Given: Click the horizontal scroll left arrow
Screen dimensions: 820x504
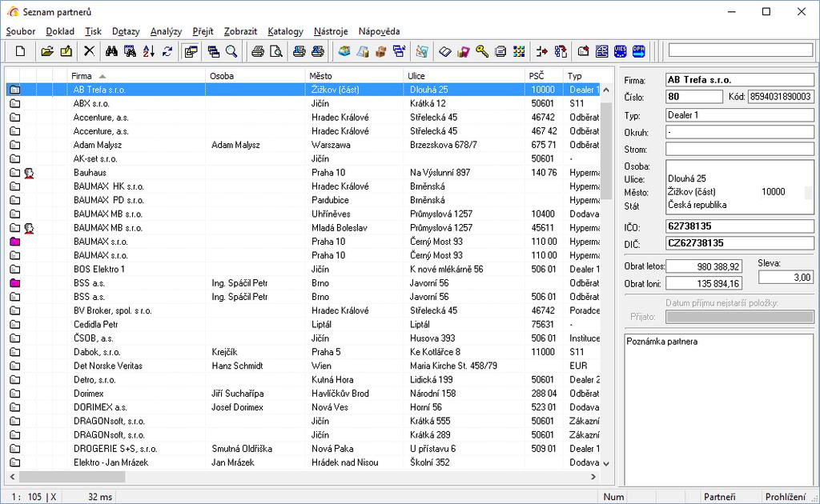Looking at the screenshot, I should click(x=13, y=476).
